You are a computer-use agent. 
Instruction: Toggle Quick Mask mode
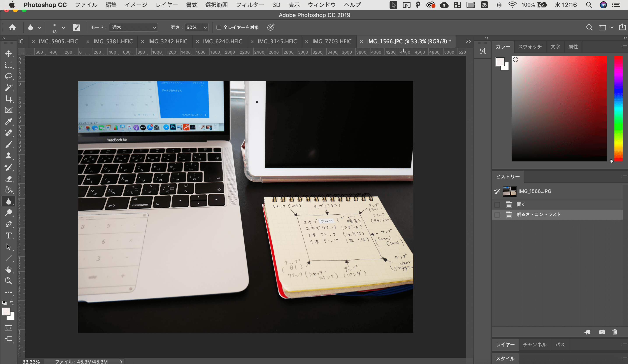tap(9, 328)
